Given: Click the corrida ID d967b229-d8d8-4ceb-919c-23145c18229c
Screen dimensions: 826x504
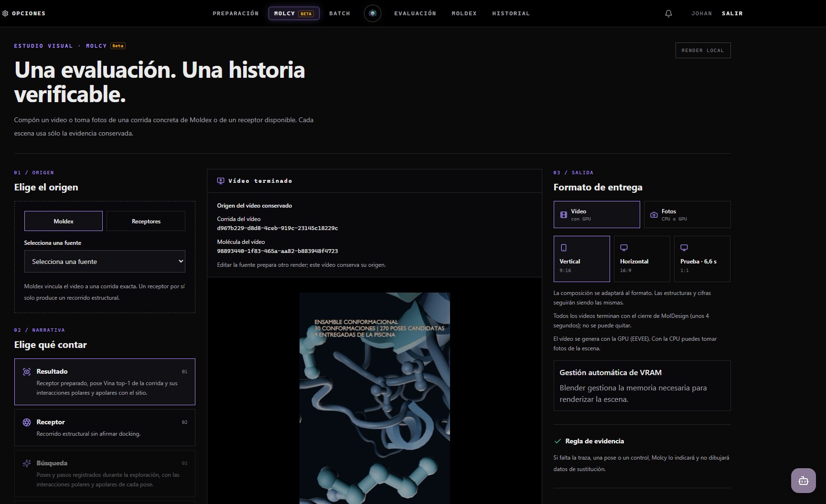Looking at the screenshot, I should [x=278, y=228].
